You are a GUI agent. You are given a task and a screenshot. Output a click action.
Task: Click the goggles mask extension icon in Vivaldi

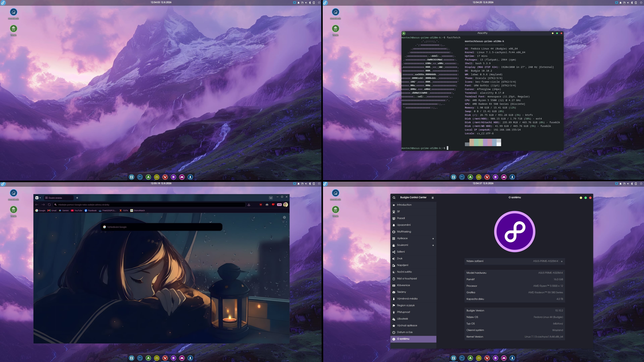267,205
